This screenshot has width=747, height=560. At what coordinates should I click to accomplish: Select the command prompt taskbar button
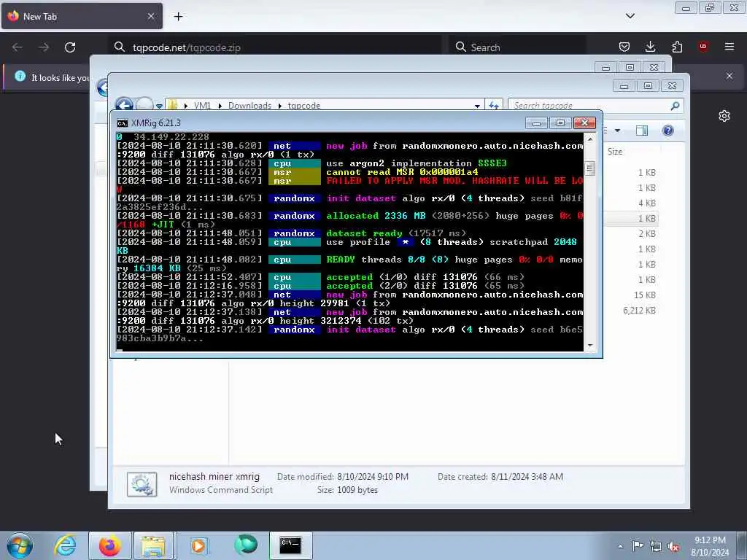pos(290,545)
